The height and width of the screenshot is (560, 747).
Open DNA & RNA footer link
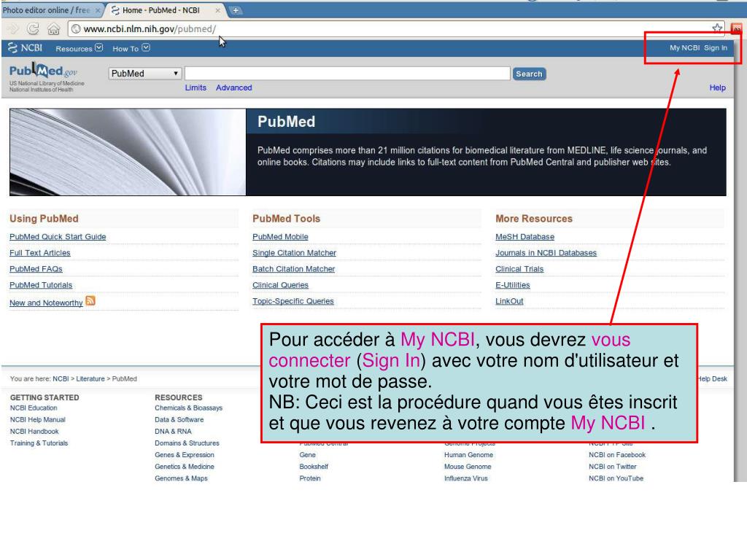pos(173,432)
